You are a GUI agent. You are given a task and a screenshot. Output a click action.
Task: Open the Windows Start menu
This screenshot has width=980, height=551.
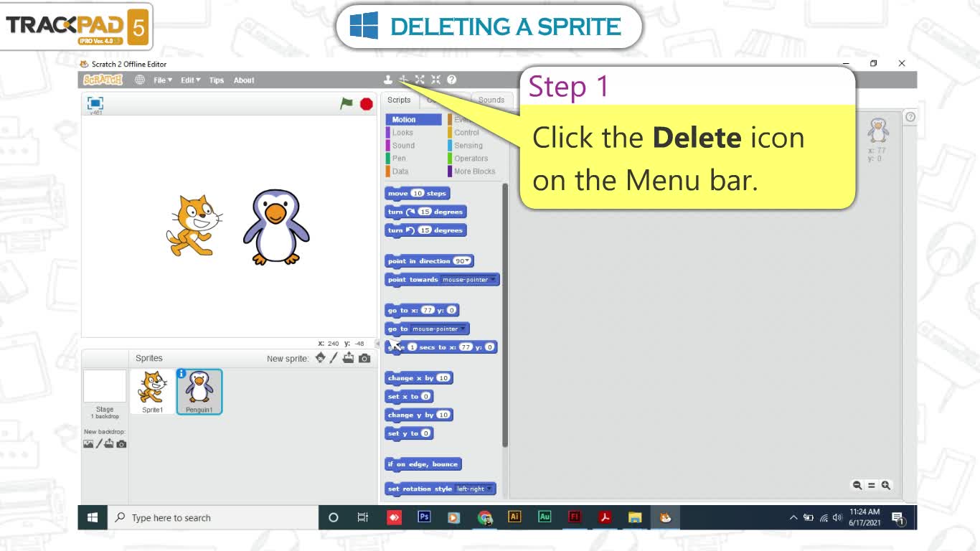93,517
